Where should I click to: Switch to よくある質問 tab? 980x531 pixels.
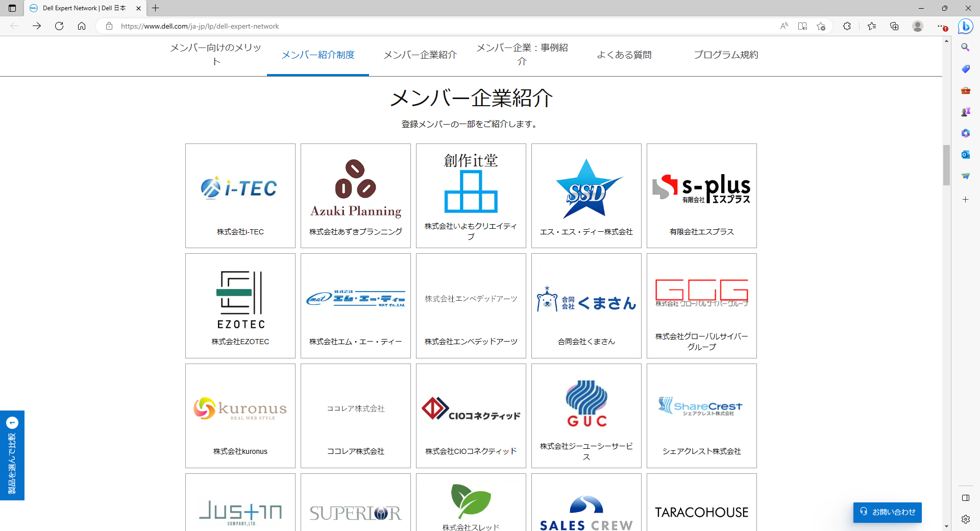(x=624, y=55)
